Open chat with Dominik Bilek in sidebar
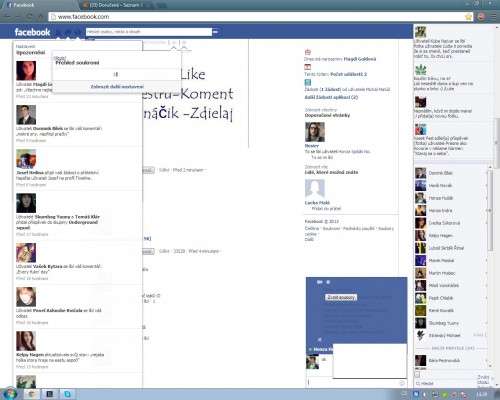 451,173
